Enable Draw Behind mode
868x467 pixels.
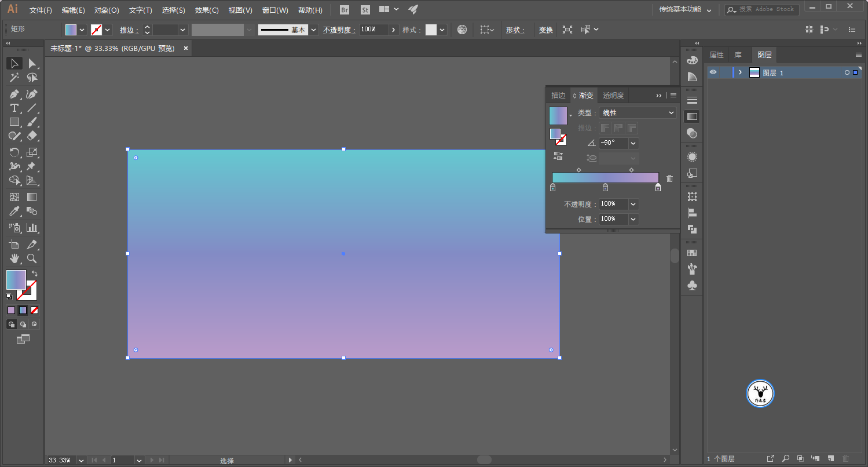click(23, 324)
